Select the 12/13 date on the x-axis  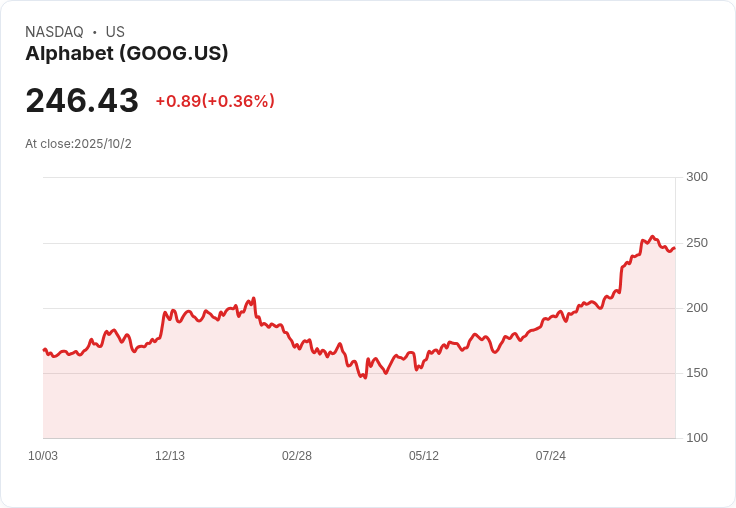(170, 456)
